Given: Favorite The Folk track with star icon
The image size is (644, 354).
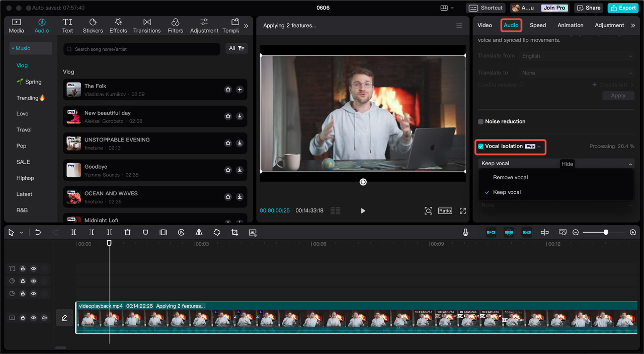Looking at the screenshot, I should [x=228, y=90].
